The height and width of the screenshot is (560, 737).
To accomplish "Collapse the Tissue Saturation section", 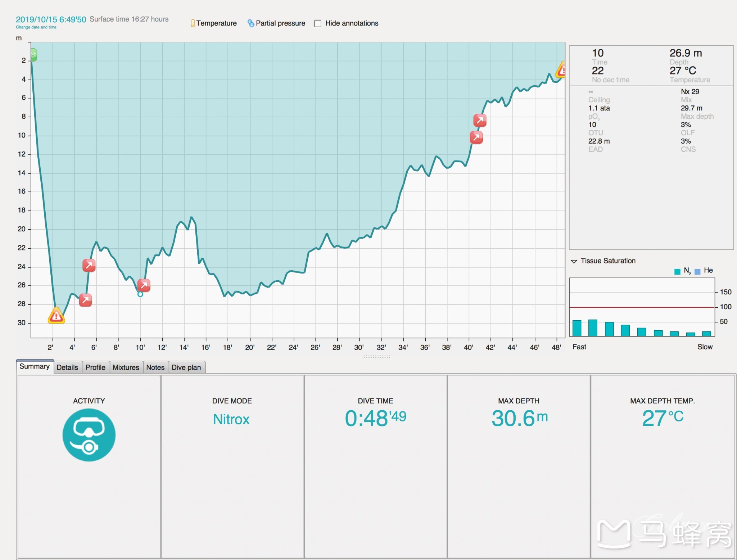I will tap(574, 261).
